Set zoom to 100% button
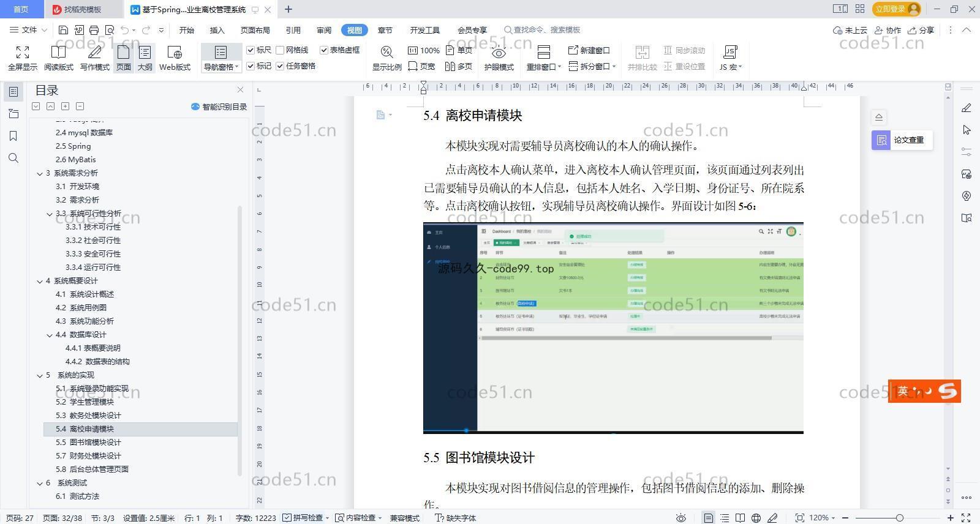 click(424, 50)
